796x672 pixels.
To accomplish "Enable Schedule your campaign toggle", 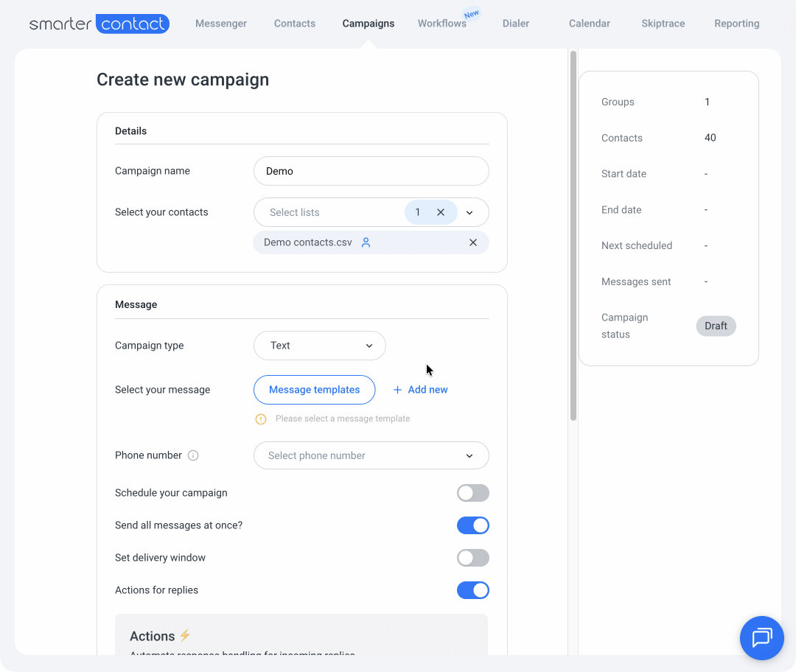I will click(472, 493).
